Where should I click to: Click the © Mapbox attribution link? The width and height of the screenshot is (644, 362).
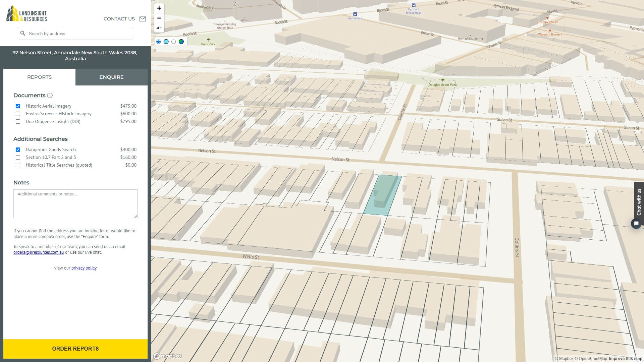(x=564, y=359)
